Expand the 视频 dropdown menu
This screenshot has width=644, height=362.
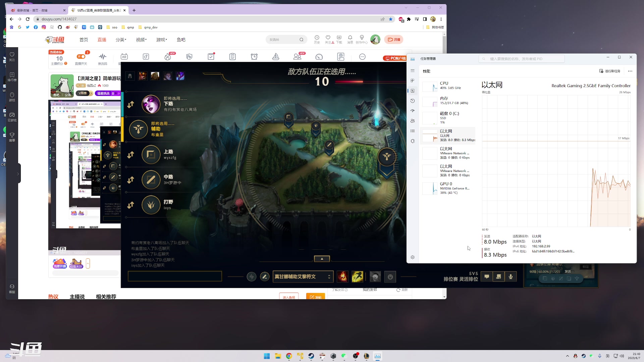tap(141, 40)
